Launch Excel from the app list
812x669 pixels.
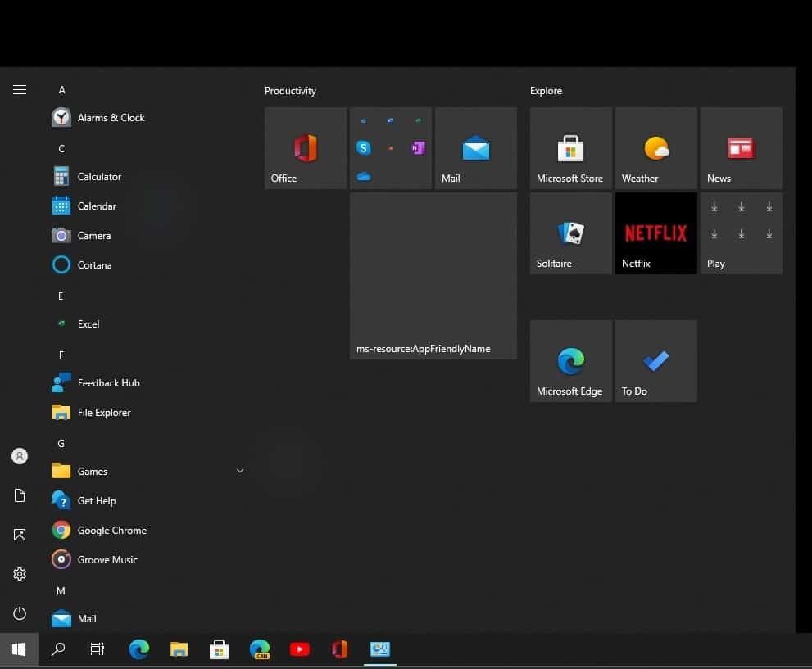(87, 323)
